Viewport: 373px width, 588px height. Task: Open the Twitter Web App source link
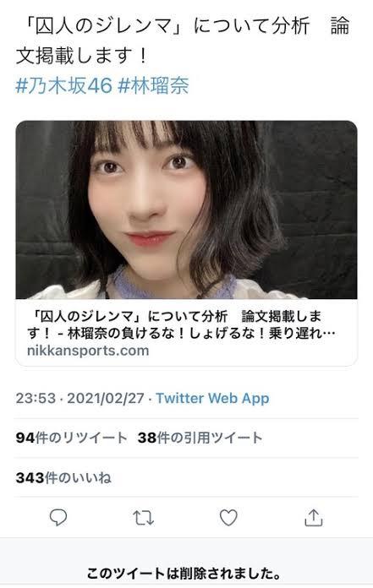point(212,398)
